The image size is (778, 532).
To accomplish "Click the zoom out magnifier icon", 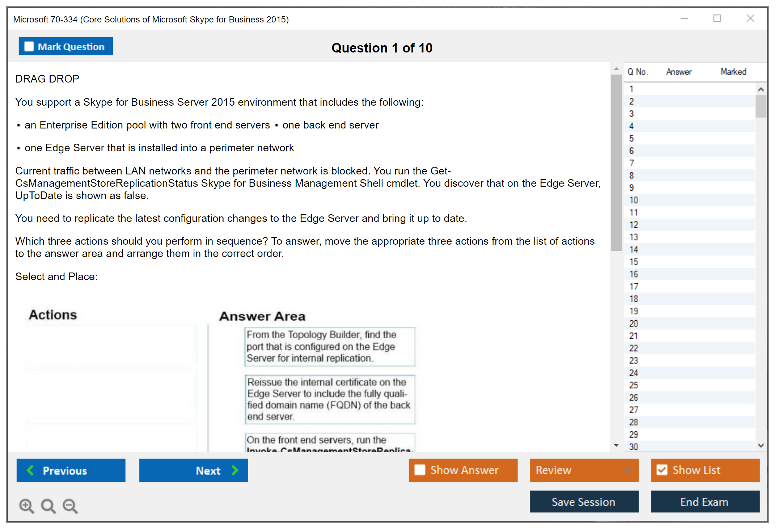I will pyautogui.click(x=70, y=506).
